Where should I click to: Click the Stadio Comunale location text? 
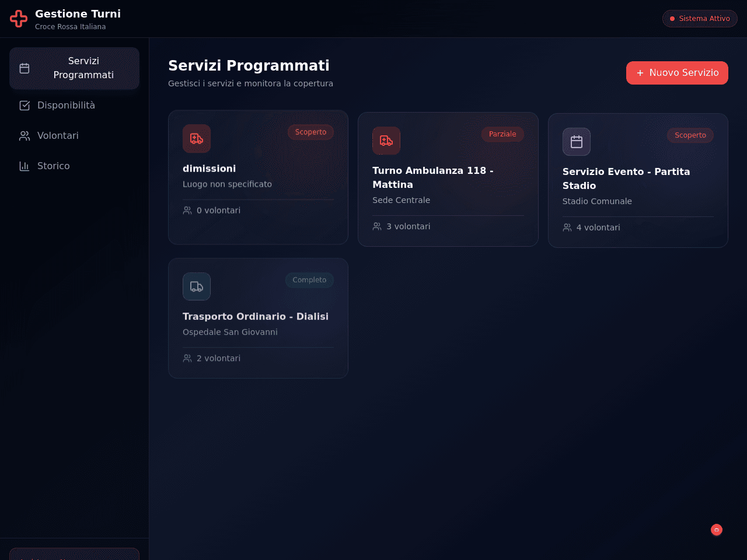(x=597, y=201)
